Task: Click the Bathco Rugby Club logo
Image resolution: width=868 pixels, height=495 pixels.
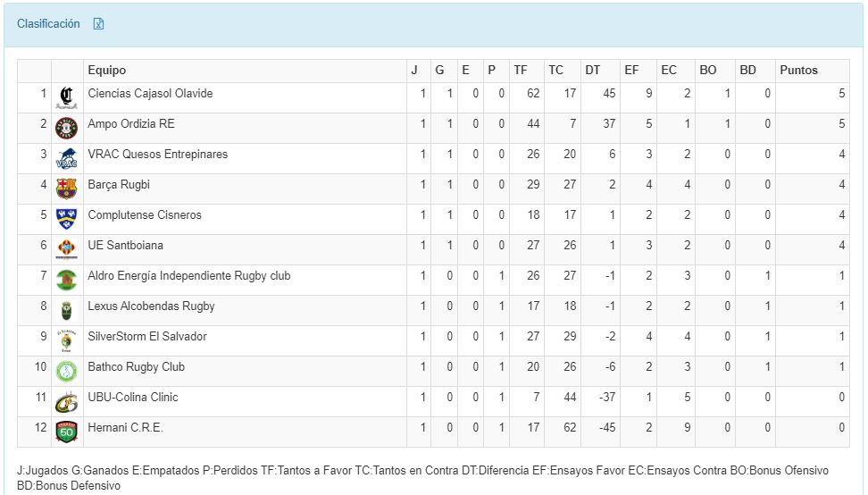Action: tap(66, 371)
